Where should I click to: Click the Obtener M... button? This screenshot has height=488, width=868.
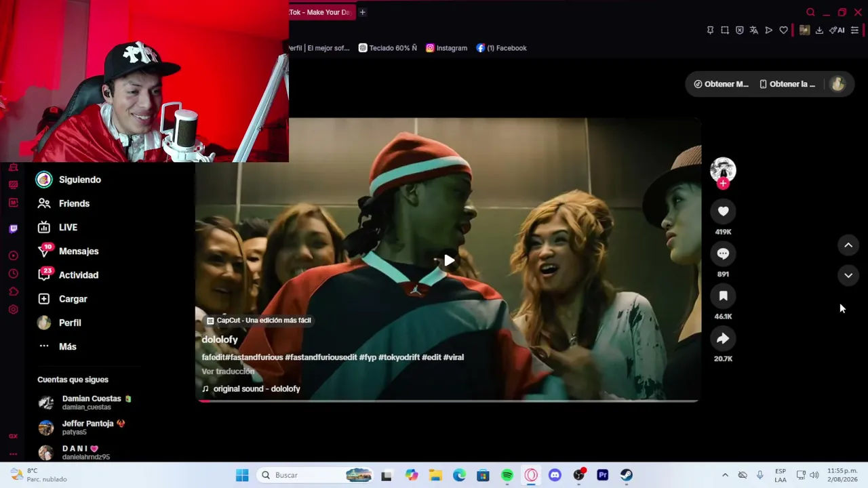(x=721, y=84)
